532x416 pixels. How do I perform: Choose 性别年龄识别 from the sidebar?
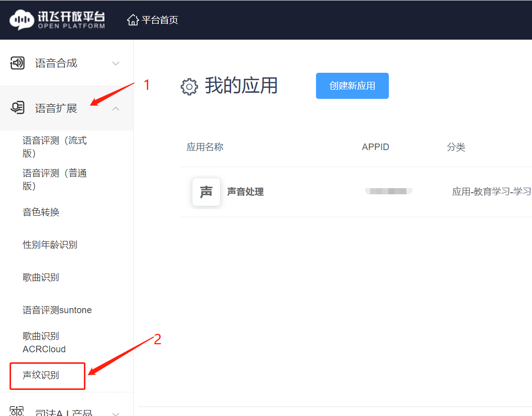(x=50, y=245)
